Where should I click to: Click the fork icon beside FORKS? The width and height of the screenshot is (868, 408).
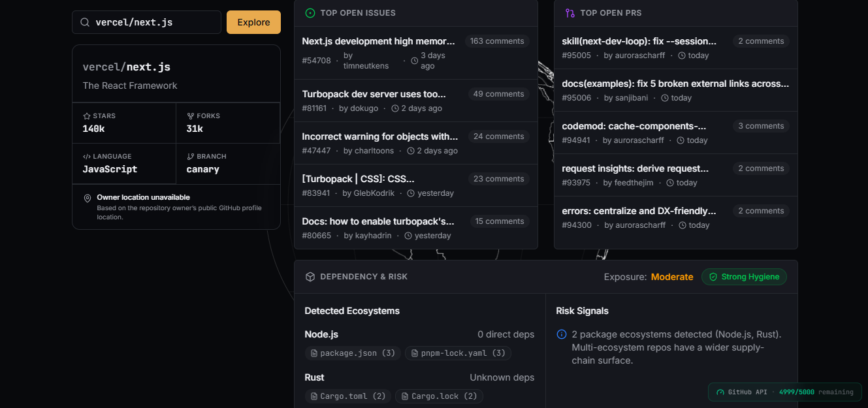pyautogui.click(x=191, y=116)
